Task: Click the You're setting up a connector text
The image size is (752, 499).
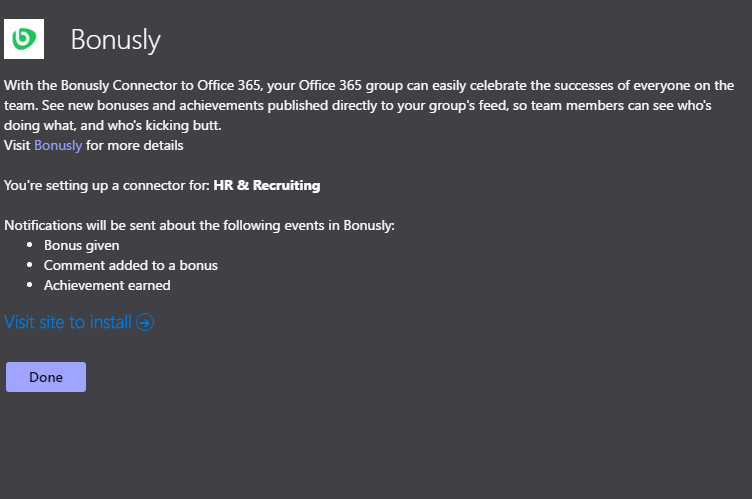Action: point(107,185)
